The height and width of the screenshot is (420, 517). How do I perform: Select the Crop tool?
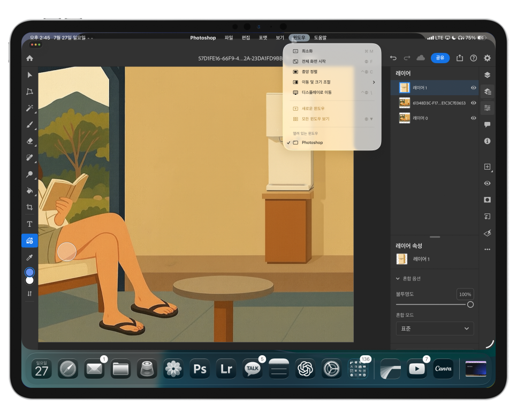pyautogui.click(x=29, y=207)
